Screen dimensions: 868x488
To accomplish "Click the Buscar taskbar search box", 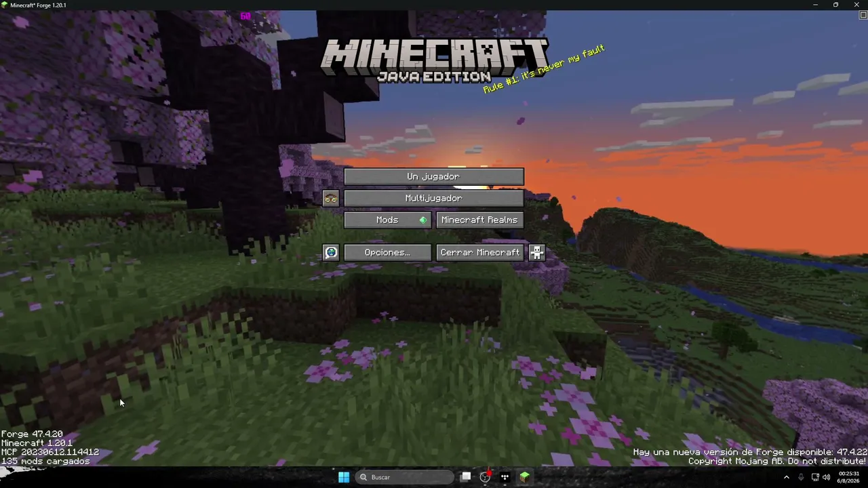I will click(405, 477).
